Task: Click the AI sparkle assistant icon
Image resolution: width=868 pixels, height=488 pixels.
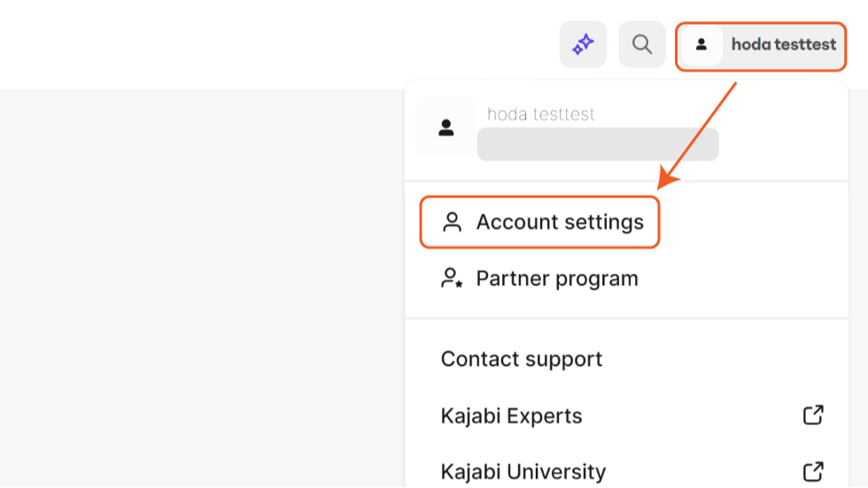Action: coord(583,44)
